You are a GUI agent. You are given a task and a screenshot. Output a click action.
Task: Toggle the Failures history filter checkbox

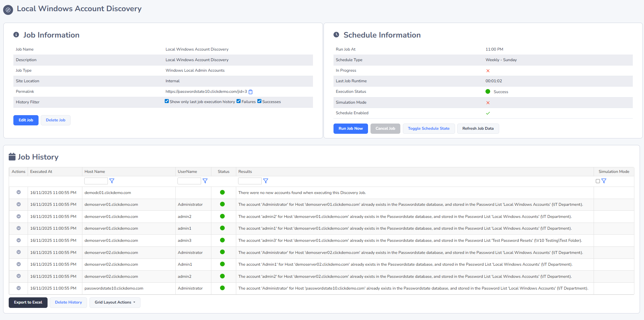point(239,101)
